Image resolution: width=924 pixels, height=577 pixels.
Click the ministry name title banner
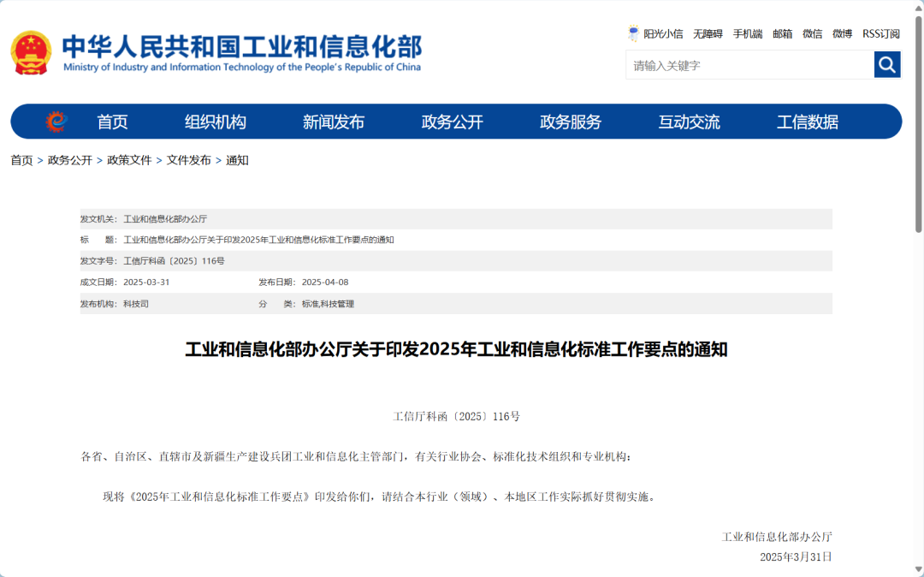(x=241, y=53)
